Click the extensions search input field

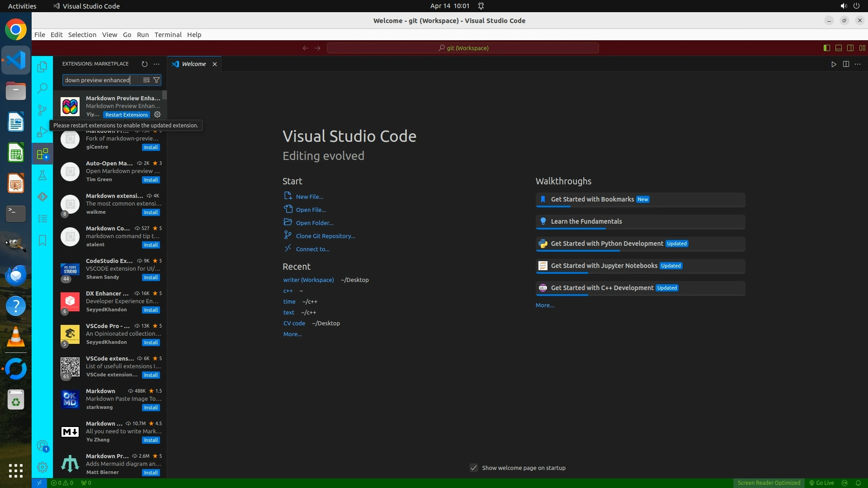click(102, 80)
